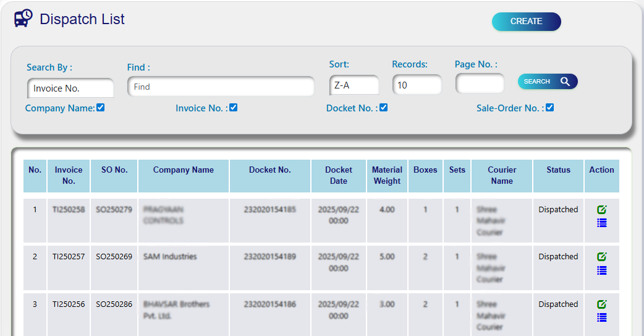Screen dimensions: 644x336
Task: Click the magnifier icon in Search button
Action: [565, 82]
